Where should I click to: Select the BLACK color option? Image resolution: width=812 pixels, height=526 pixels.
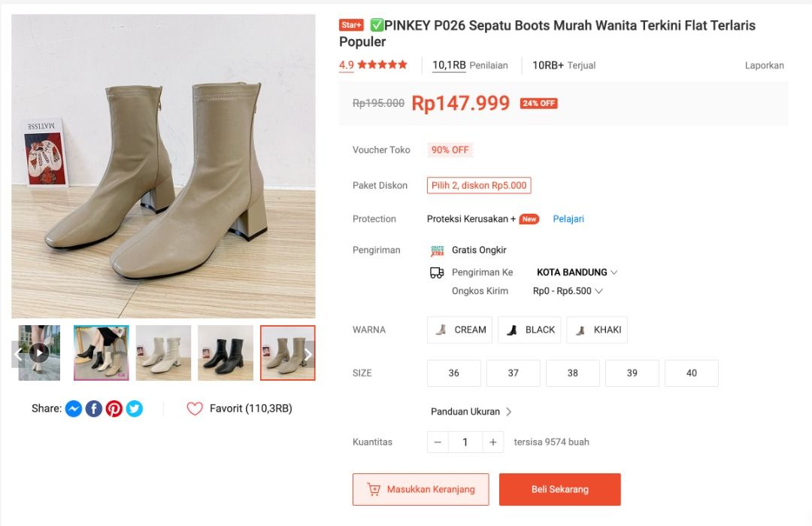[529, 330]
